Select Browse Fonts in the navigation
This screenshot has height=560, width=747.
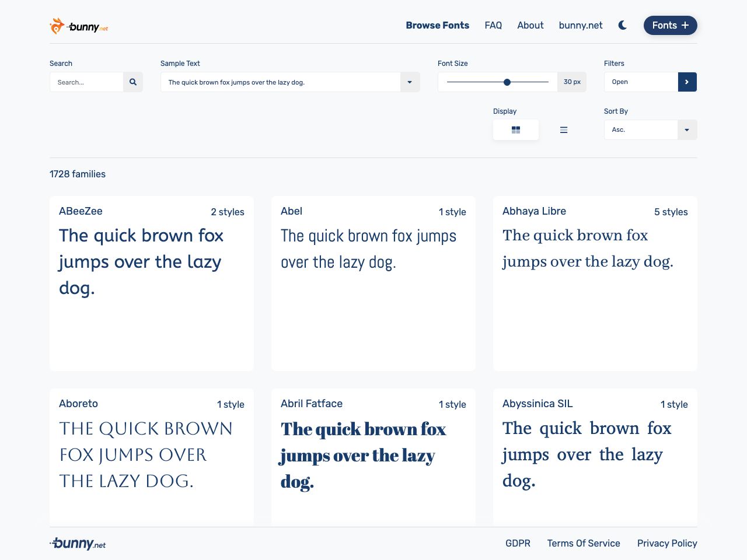(437, 25)
